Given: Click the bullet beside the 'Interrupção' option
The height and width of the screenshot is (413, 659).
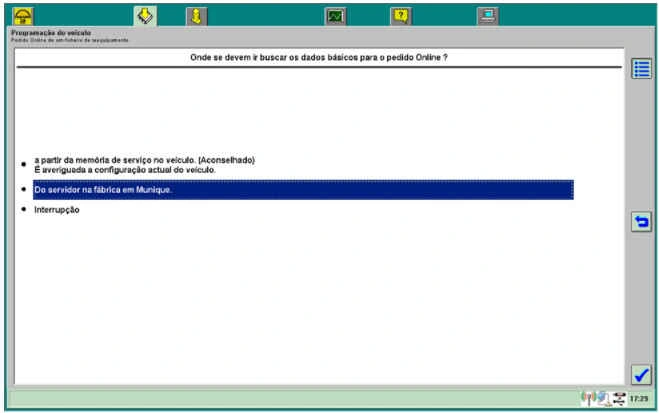Looking at the screenshot, I should click(x=24, y=209).
